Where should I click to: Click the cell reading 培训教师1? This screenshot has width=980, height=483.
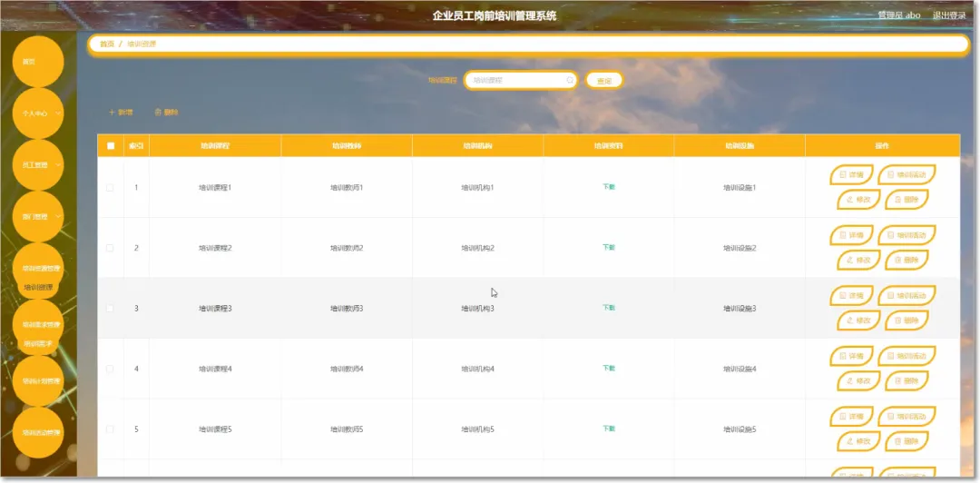point(347,188)
